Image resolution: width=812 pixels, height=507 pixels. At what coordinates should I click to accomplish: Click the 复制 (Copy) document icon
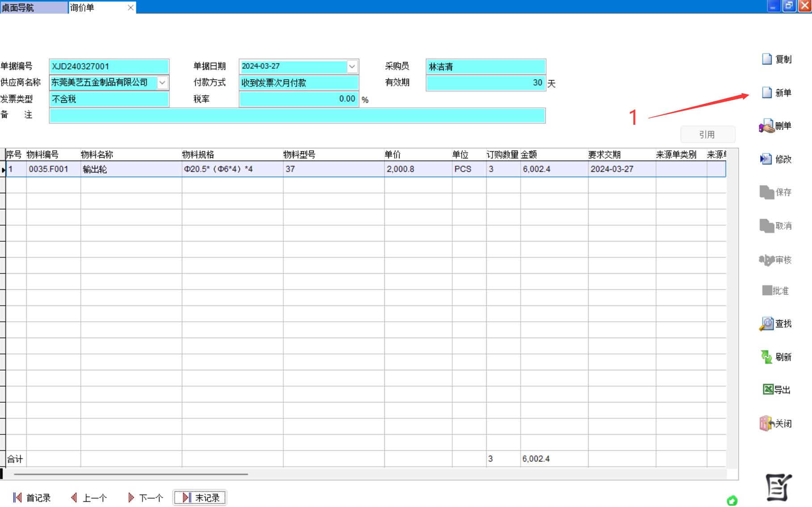point(767,59)
